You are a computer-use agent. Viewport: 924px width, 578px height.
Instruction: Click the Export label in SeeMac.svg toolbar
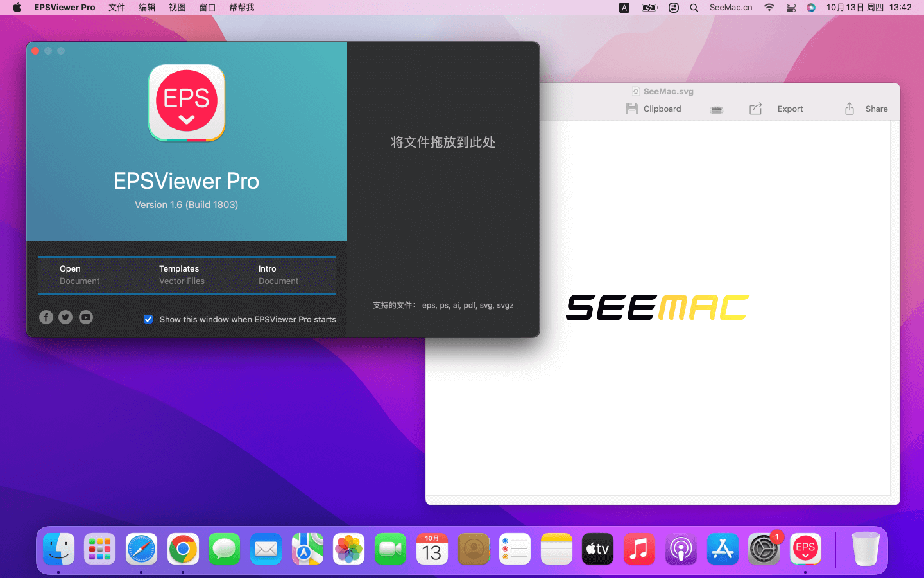point(791,109)
